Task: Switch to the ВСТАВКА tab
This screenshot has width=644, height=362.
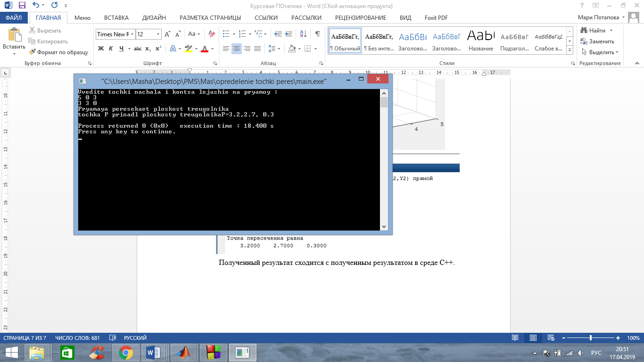Action: pyautogui.click(x=116, y=18)
